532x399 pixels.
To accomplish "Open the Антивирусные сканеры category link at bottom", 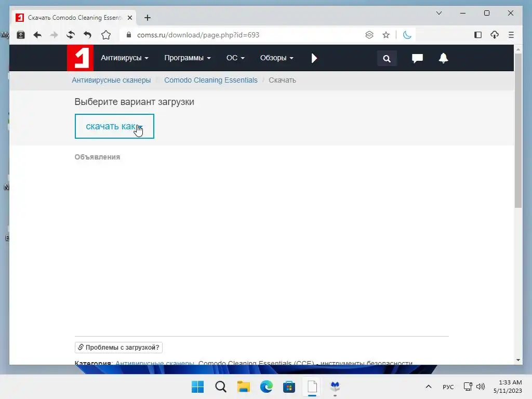I will tap(155, 363).
